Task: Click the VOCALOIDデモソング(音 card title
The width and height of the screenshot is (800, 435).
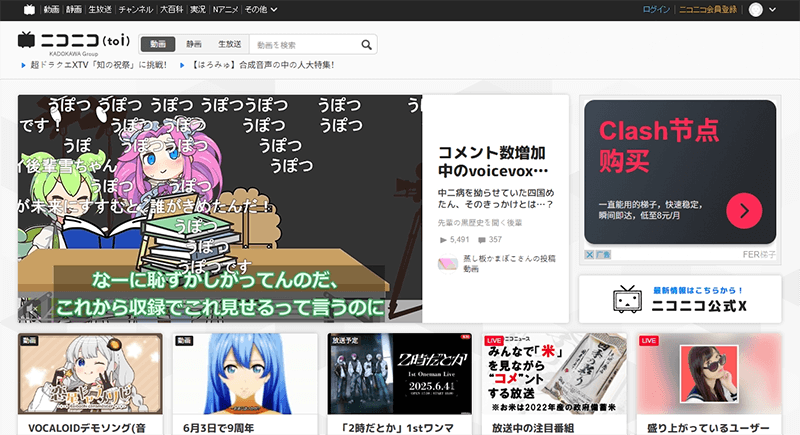Action: pos(87,428)
